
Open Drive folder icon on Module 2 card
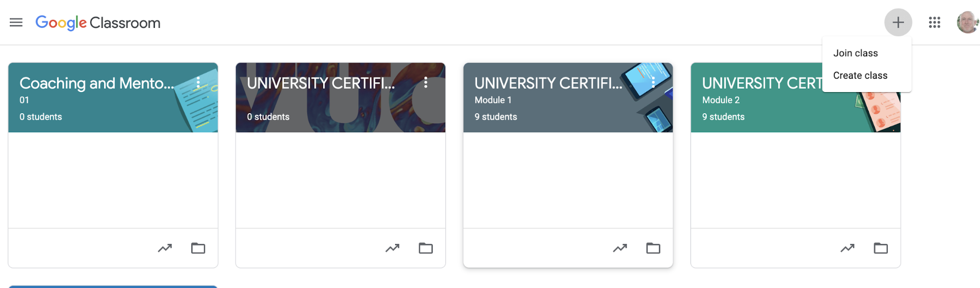880,248
